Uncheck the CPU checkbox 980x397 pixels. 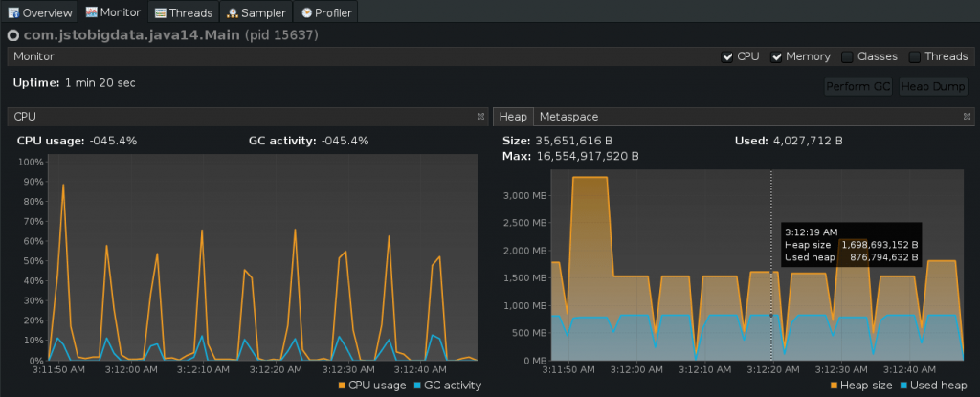tap(727, 56)
